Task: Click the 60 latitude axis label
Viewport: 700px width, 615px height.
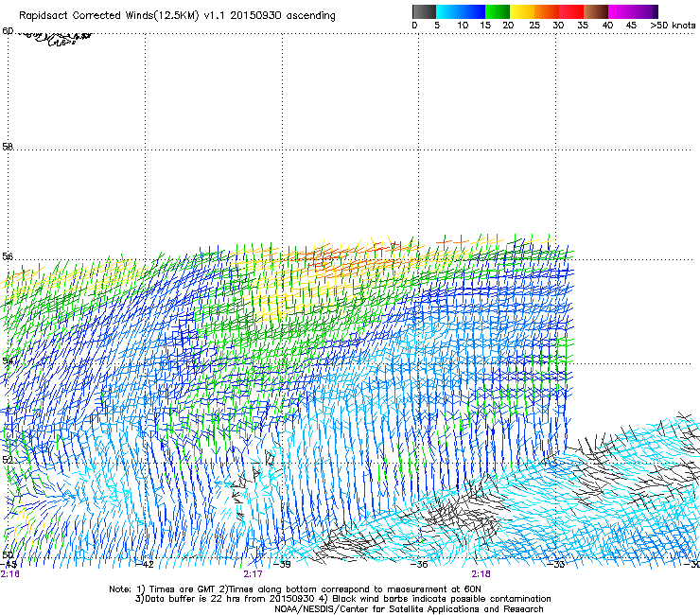Action: (x=8, y=31)
